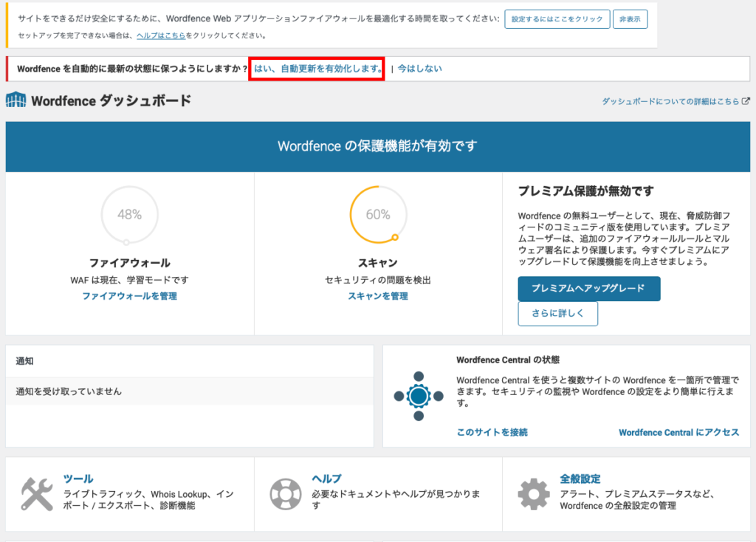Click the help lifebuoy icon
The height and width of the screenshot is (542, 756).
[x=286, y=494]
